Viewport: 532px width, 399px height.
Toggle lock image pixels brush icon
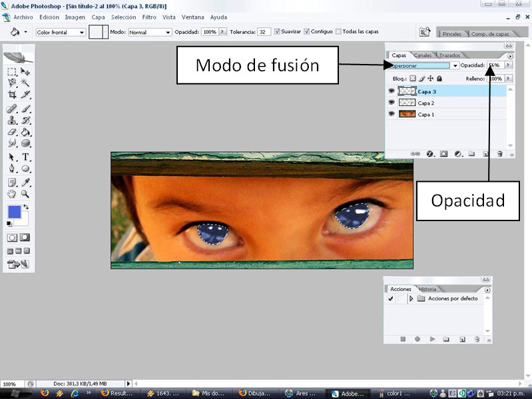[x=421, y=79]
